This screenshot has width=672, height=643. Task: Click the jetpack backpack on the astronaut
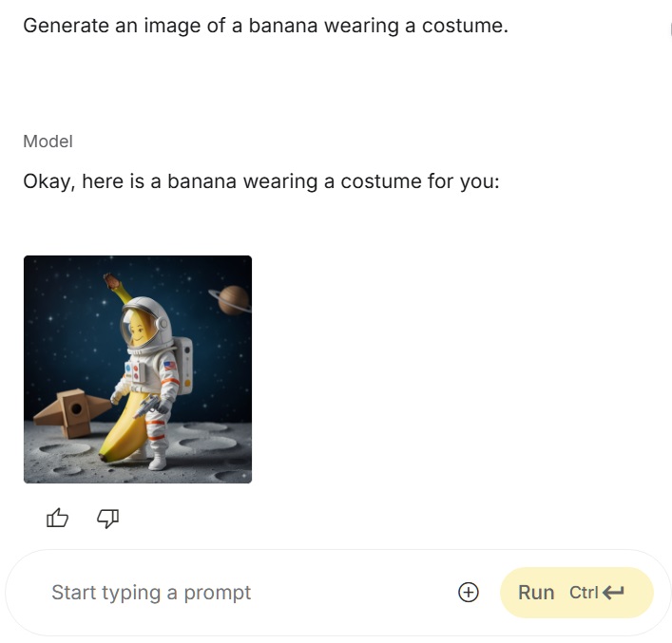click(185, 366)
